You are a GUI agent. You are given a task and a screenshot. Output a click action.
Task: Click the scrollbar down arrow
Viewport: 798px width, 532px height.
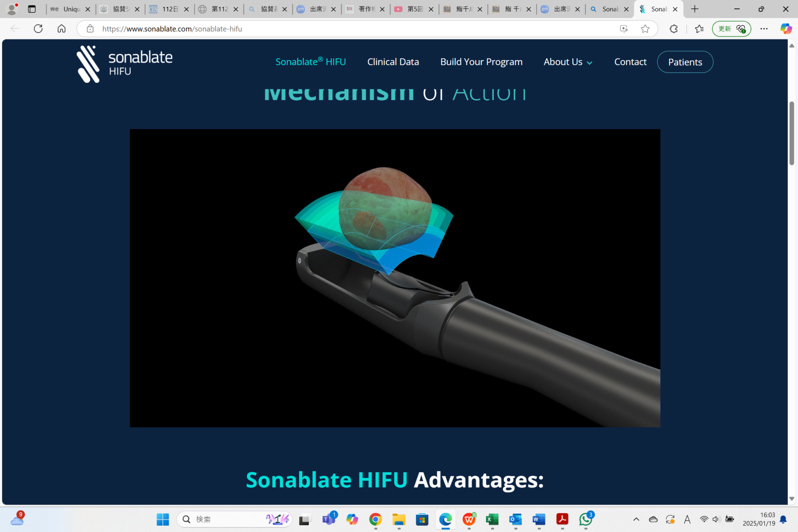point(792,499)
